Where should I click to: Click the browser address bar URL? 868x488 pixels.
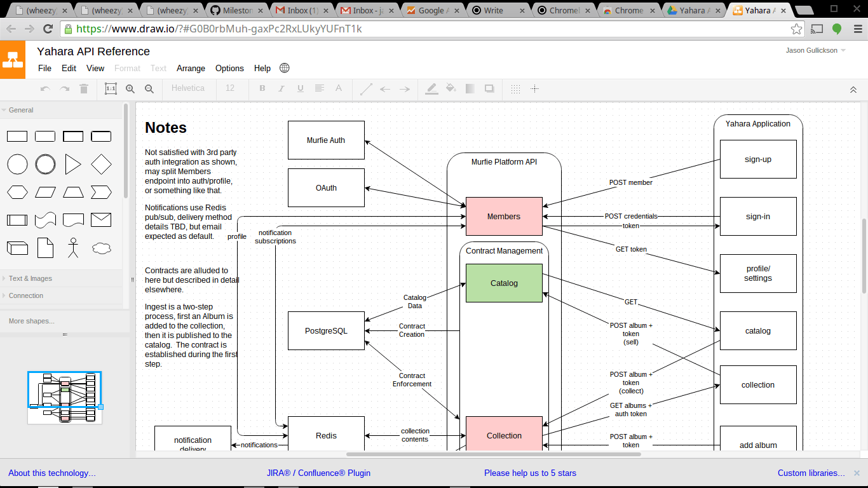[x=219, y=29]
